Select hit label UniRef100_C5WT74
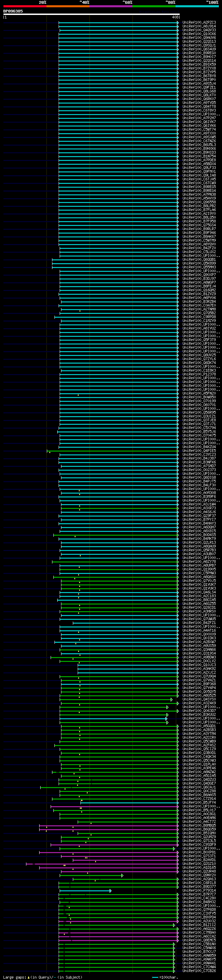 (199, 129)
